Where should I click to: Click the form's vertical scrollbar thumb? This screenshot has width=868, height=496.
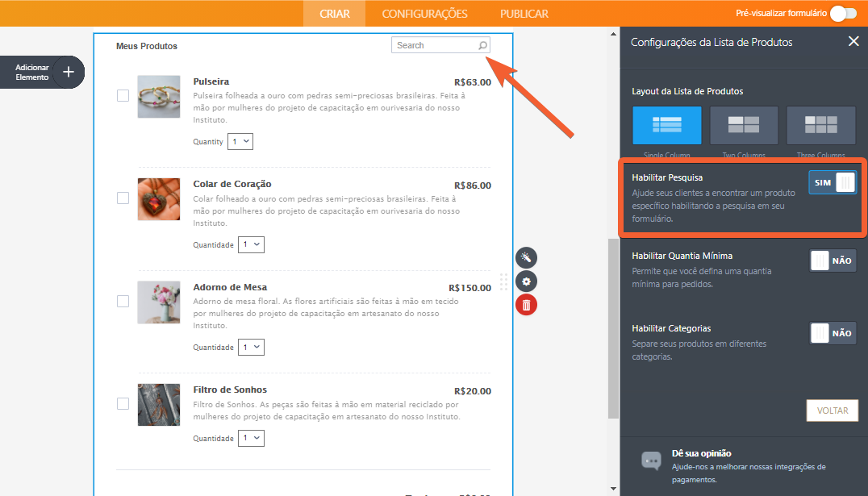coord(613,329)
